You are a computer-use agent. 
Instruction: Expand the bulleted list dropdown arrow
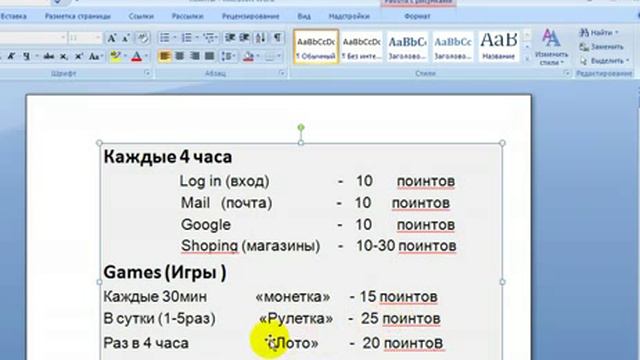tap(174, 38)
